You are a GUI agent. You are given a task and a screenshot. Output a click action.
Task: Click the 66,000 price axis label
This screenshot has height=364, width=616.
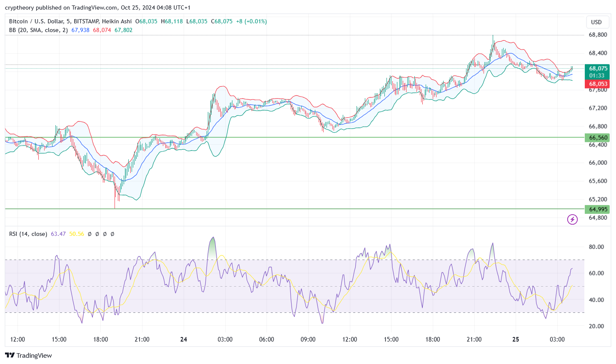pos(598,163)
